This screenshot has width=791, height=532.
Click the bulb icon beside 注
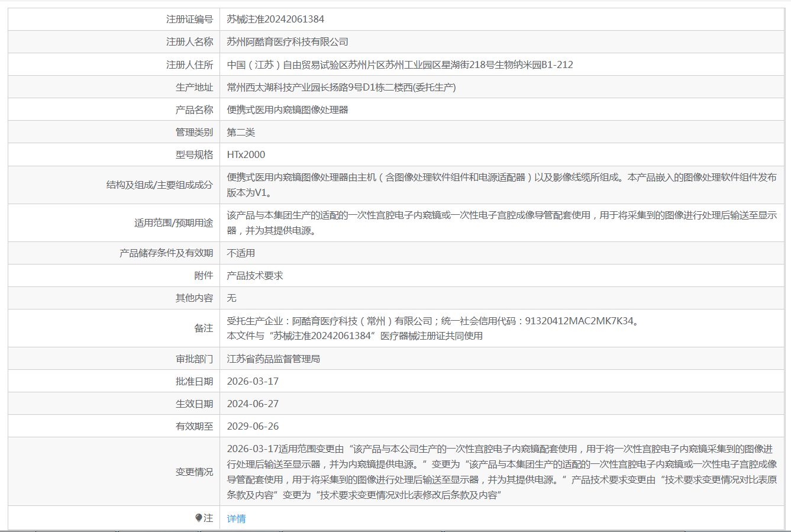[x=199, y=518]
